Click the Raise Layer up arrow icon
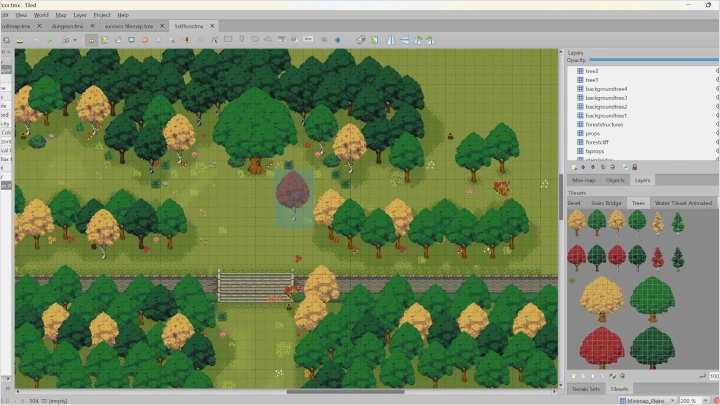The height and width of the screenshot is (405, 720). click(x=585, y=167)
